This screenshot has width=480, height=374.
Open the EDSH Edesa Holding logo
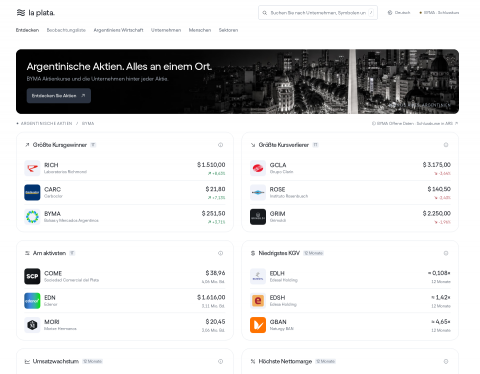[x=258, y=301]
